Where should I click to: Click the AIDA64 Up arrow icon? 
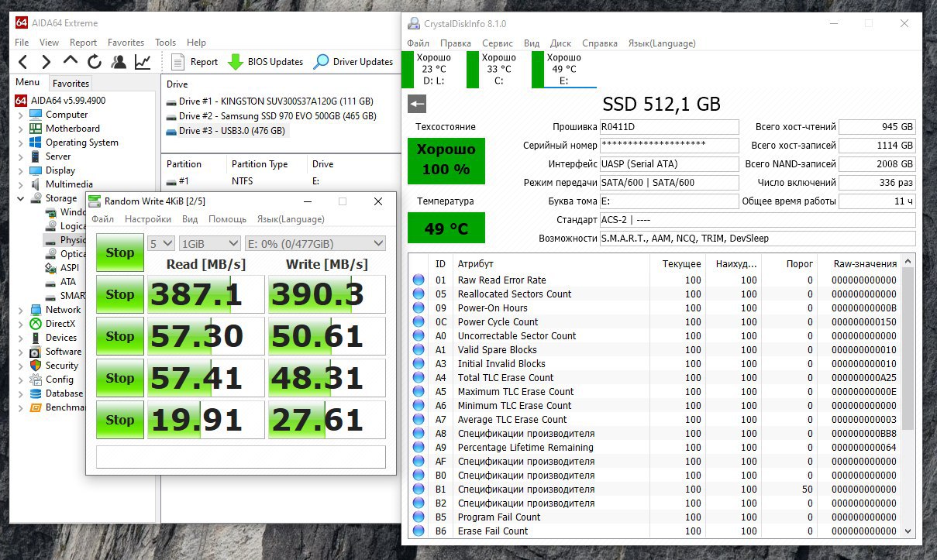[x=71, y=61]
